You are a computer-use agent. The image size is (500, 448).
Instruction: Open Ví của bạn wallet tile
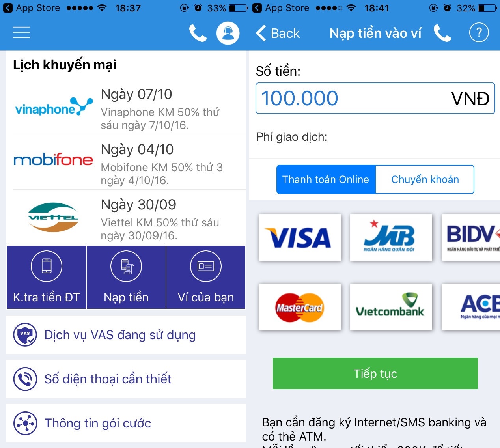[x=206, y=277]
